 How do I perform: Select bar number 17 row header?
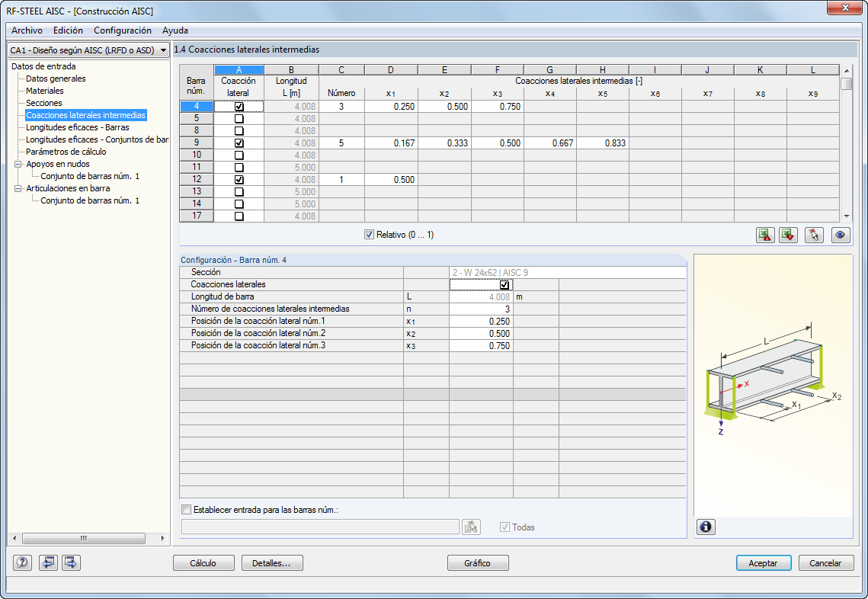click(197, 216)
